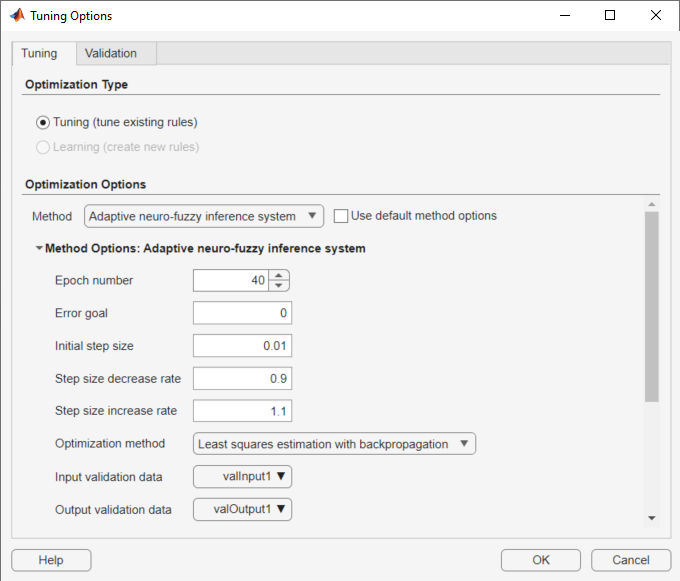Enable Use default method options checkbox
Viewport: 680px width, 581px height.
340,216
